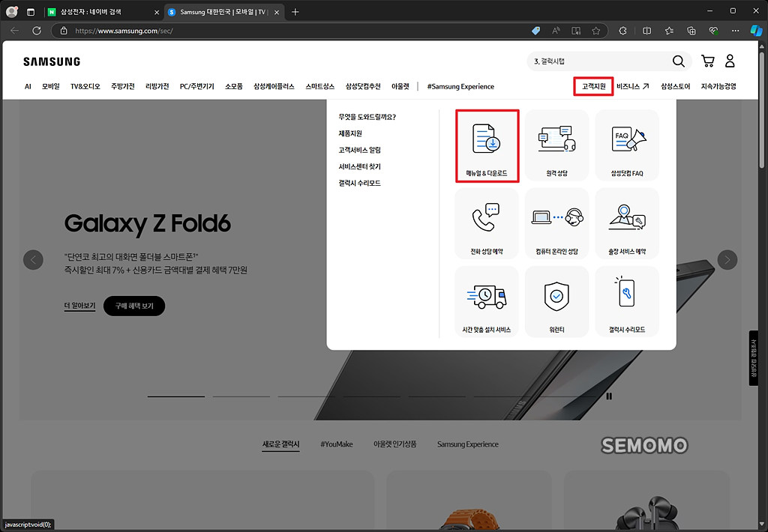768x532 pixels.
Task: Open browser extensions icon
Action: click(x=622, y=30)
